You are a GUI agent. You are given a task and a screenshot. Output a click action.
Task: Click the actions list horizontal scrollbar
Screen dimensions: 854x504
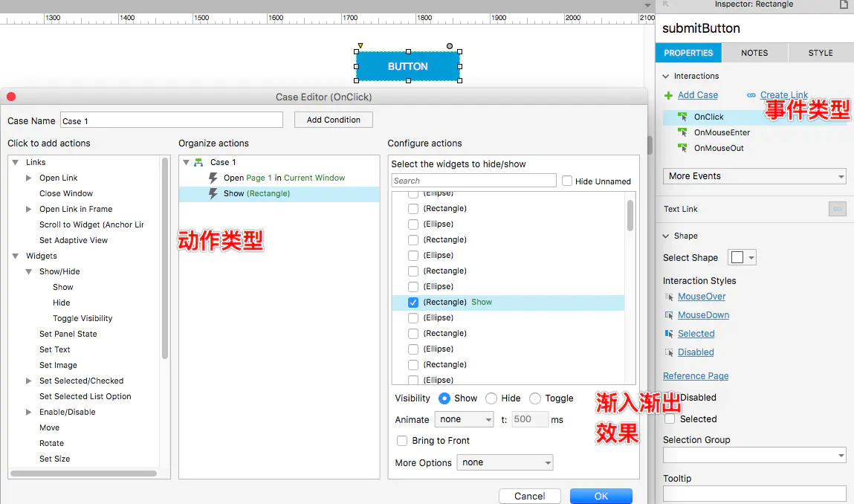pyautogui.click(x=83, y=474)
